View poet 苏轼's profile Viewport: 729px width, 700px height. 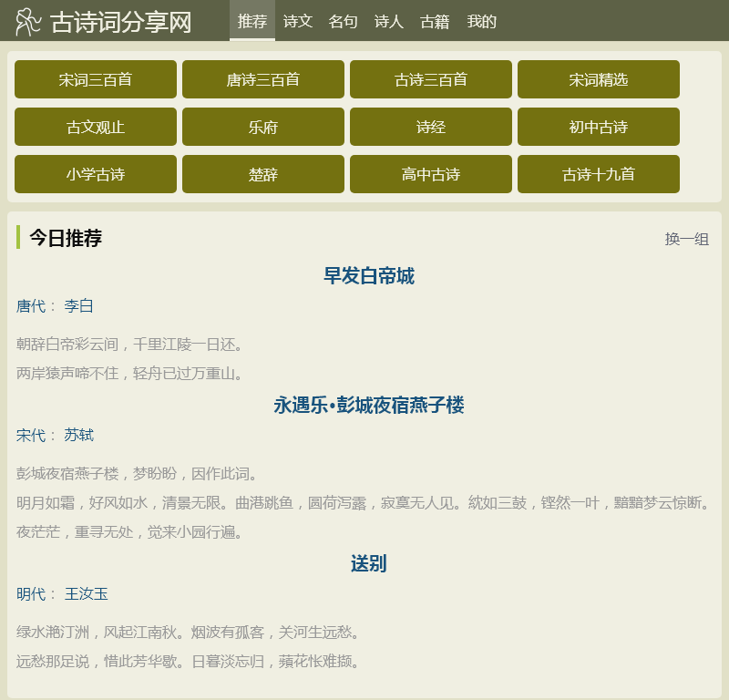click(78, 436)
